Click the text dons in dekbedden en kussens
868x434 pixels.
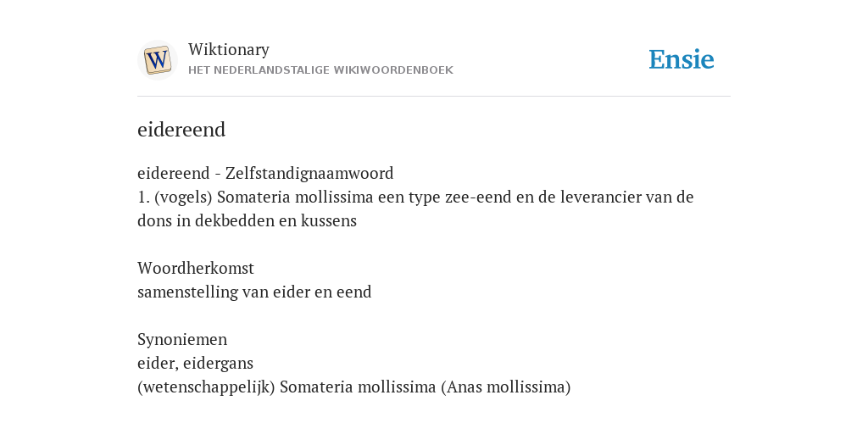point(247,221)
